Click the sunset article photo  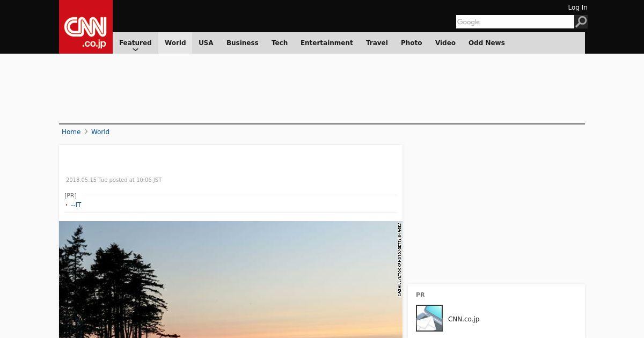tap(231, 280)
